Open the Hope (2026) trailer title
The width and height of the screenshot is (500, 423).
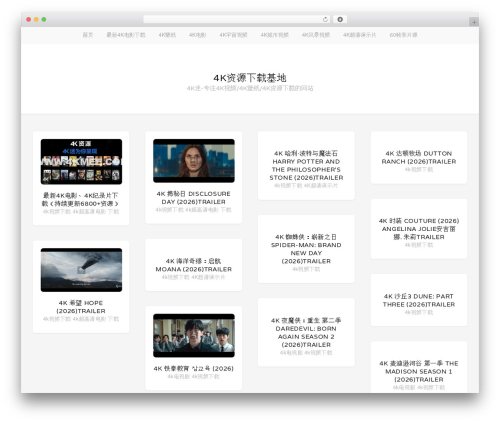[x=81, y=307]
